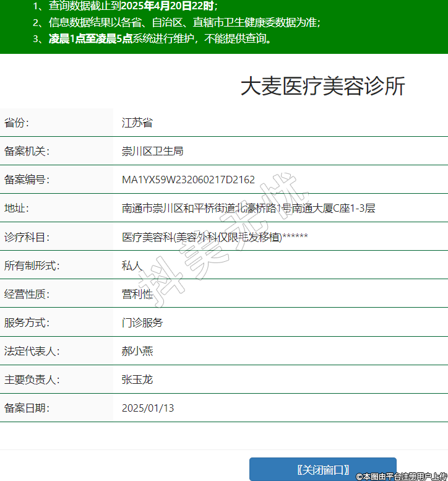Viewport: 448px width, 481px height.
Task: Click the 备案编号 row label
Action: click(x=27, y=180)
